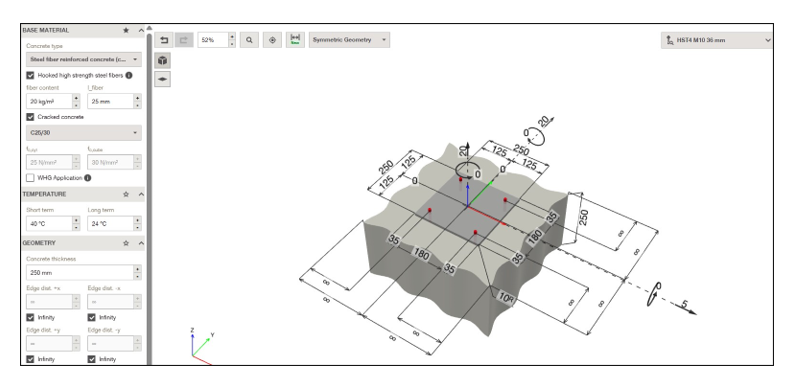
Task: Increase Short term temperature stepper
Action: pos(76,220)
